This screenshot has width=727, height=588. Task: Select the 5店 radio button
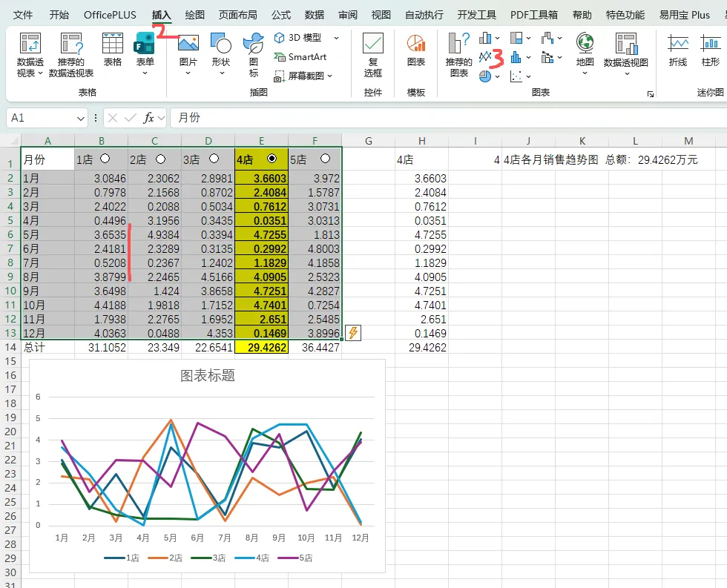[x=325, y=159]
